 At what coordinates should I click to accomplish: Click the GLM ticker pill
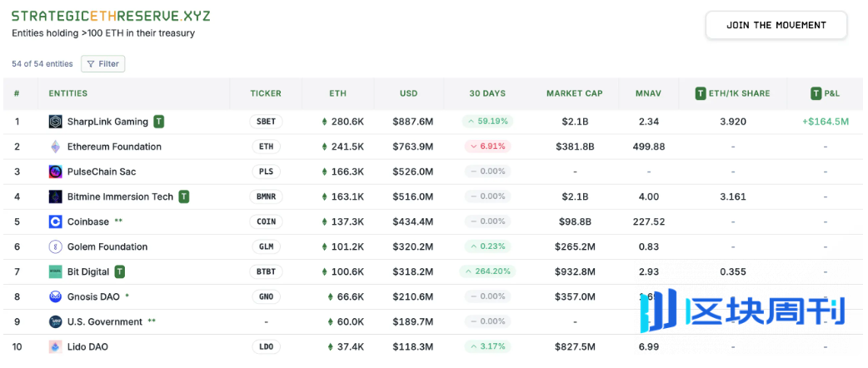pos(266,246)
